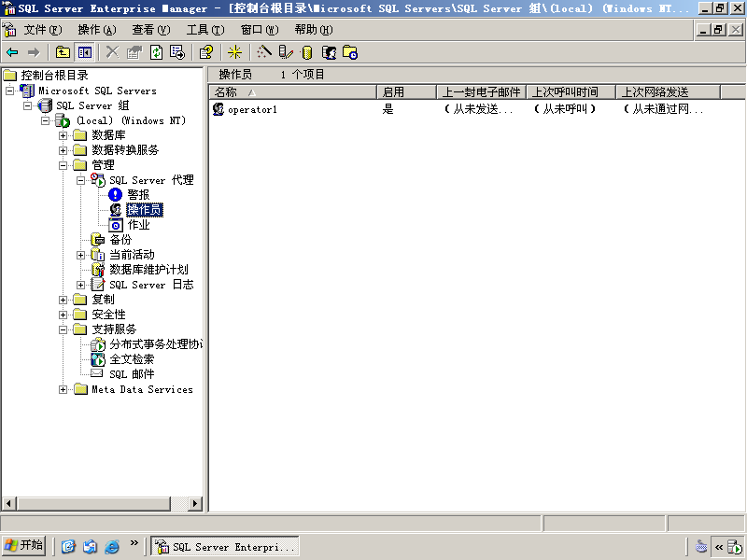Click SQL Server Enterprise Manager taskbar button
747x560 pixels.
[225, 546]
